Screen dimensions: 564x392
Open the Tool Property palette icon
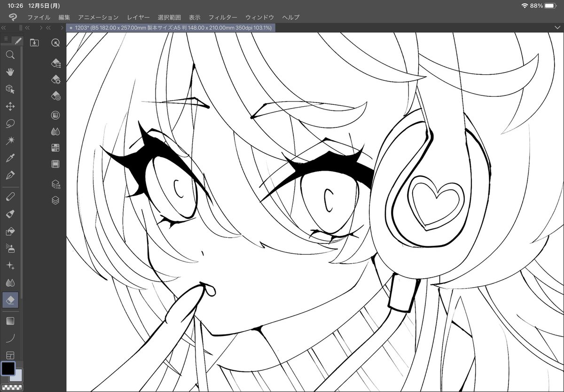pyautogui.click(x=55, y=79)
